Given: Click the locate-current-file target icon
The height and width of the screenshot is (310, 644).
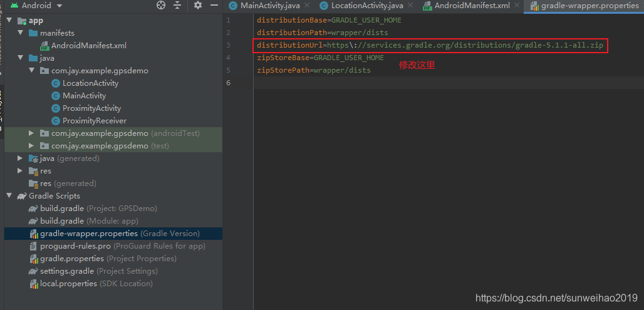Looking at the screenshot, I should [x=161, y=6].
